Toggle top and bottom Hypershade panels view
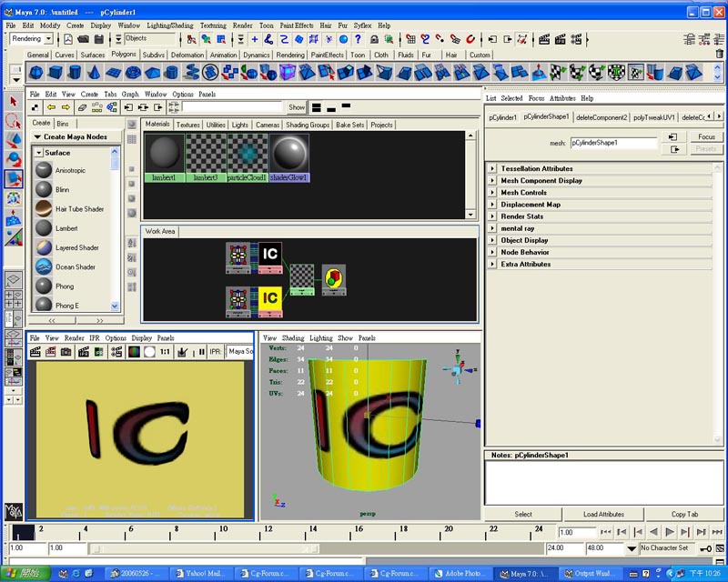The width and height of the screenshot is (728, 582). (317, 107)
